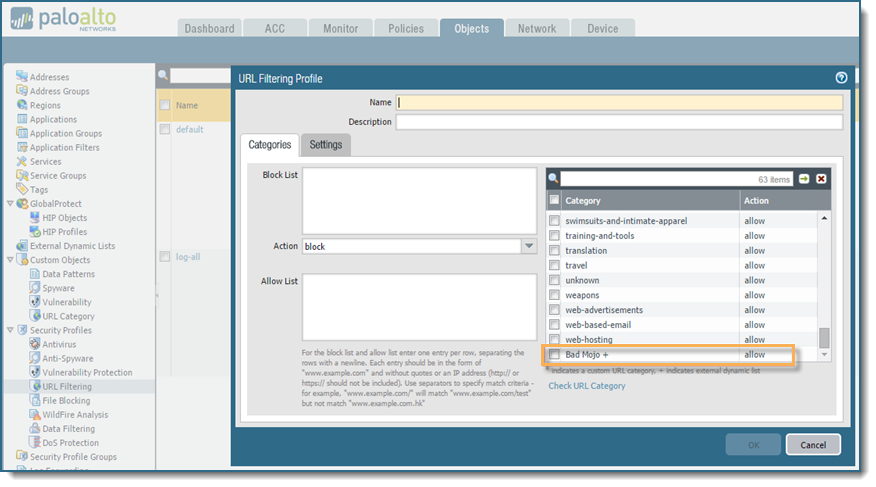Screen dimensions: 876x487
Task: Collapse the GlobalProtect tree node
Action: (10, 203)
